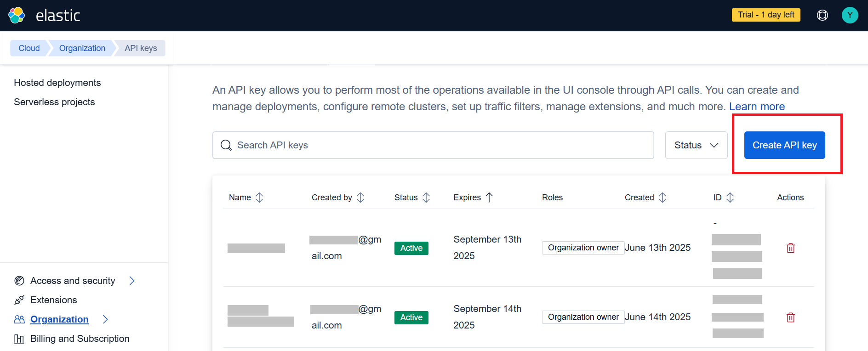Click Active badge for September 13th key

pos(411,248)
